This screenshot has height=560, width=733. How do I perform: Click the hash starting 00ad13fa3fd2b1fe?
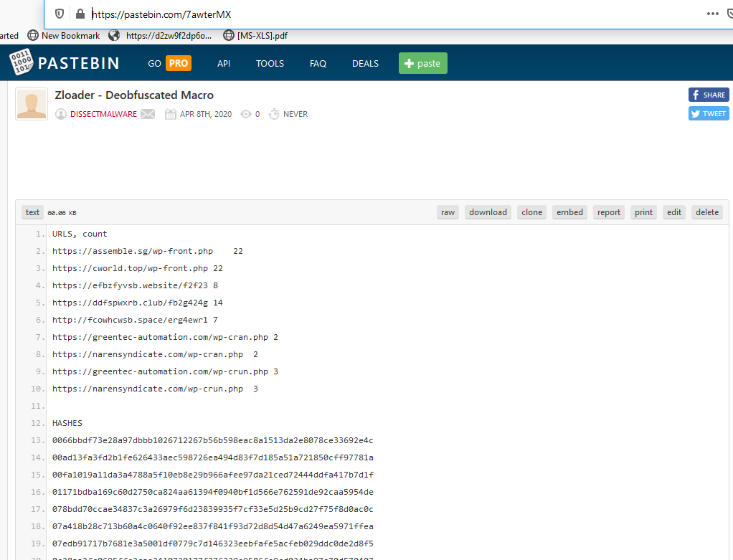(213, 457)
